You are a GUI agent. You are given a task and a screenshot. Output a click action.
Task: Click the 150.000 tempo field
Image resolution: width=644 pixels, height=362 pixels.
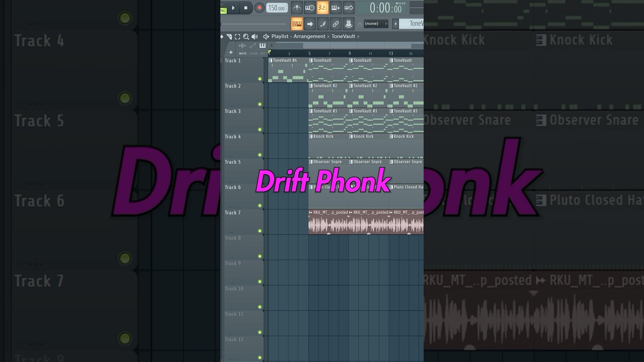click(x=277, y=8)
